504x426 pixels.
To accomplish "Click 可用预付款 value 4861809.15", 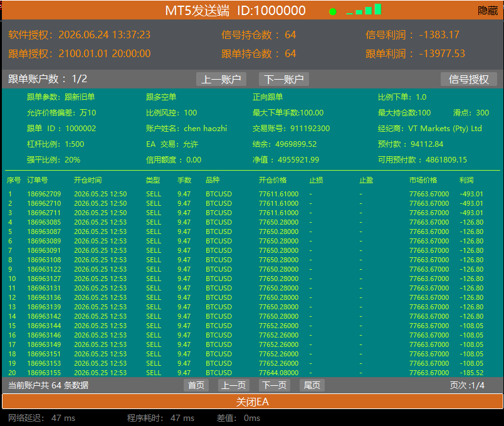I will [x=446, y=160].
